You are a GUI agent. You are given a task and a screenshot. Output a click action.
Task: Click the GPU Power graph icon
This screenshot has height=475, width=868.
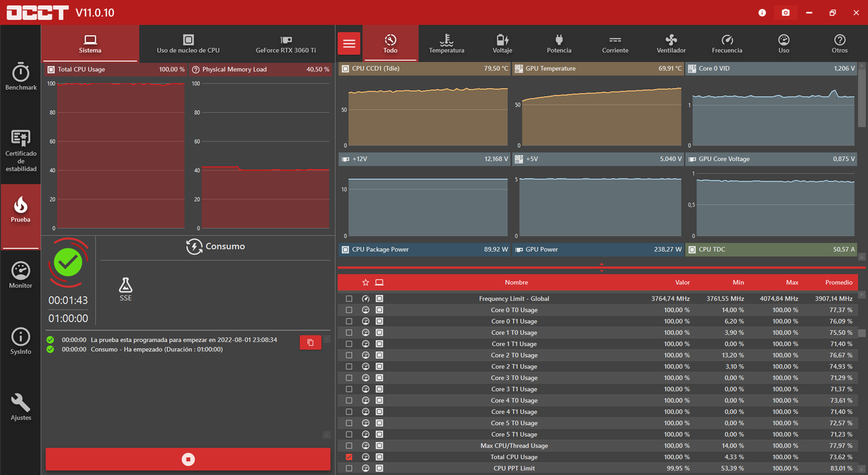[519, 249]
